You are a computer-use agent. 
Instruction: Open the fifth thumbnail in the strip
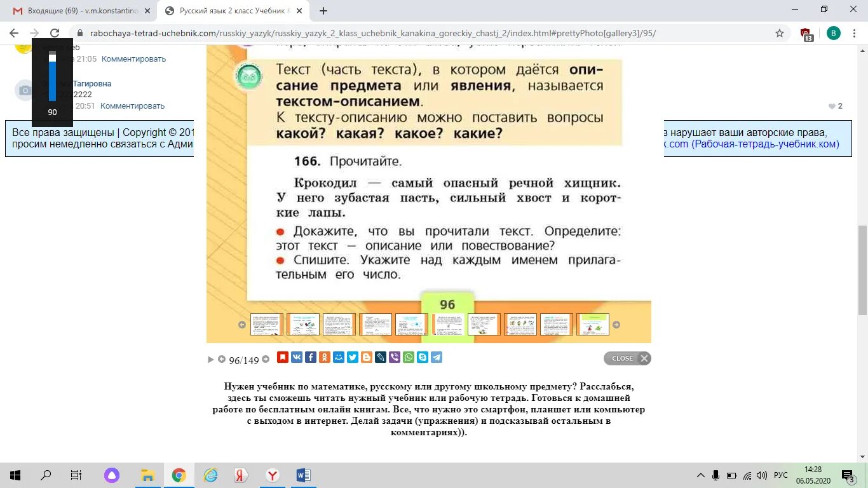(411, 324)
